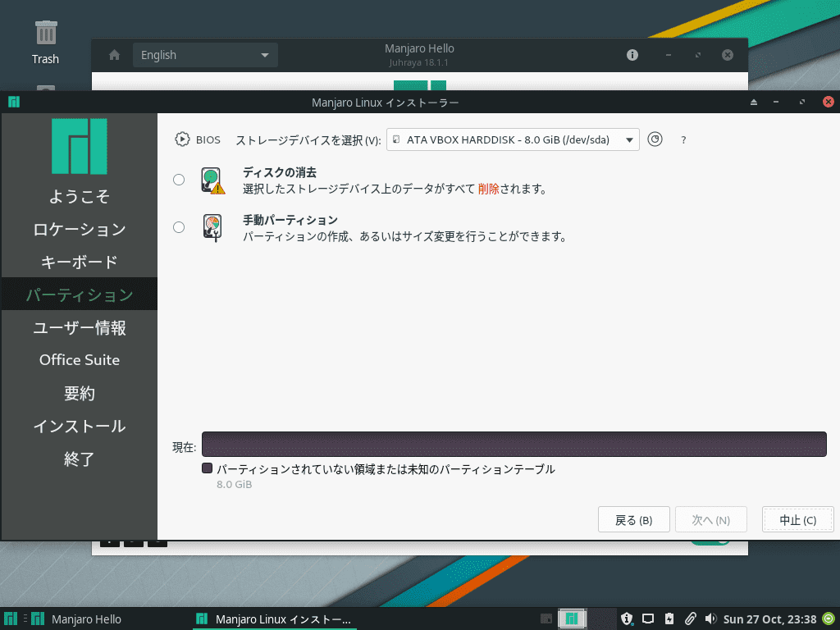The width and height of the screenshot is (840, 630).
Task: Open the info panel in Manjaro Hello
Action: coord(631,55)
